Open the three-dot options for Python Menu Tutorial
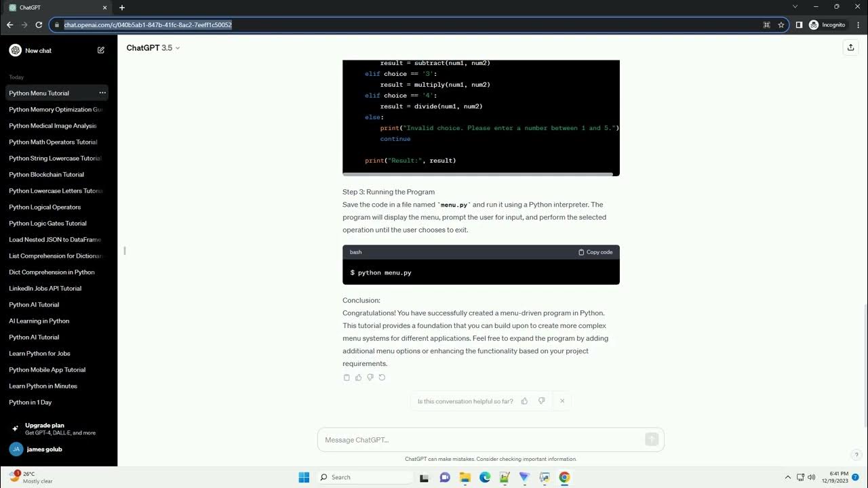Viewport: 868px width, 488px height. tap(102, 93)
